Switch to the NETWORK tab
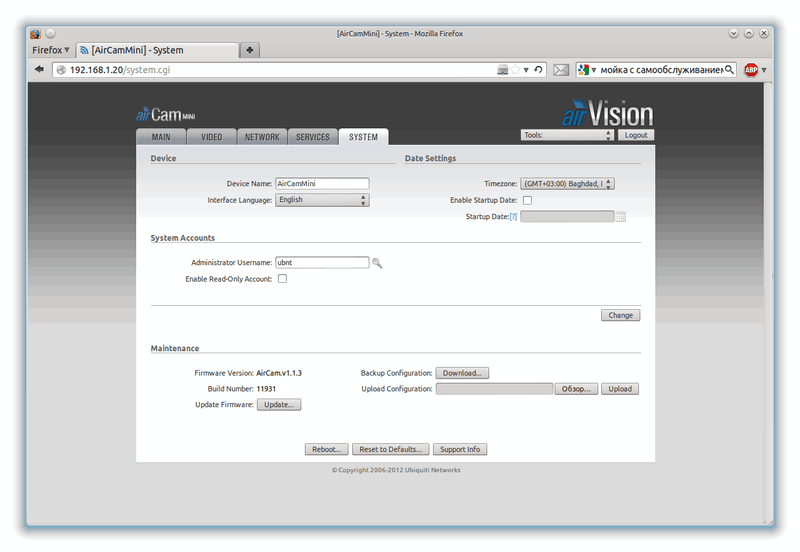The height and width of the screenshot is (552, 800). 262,137
